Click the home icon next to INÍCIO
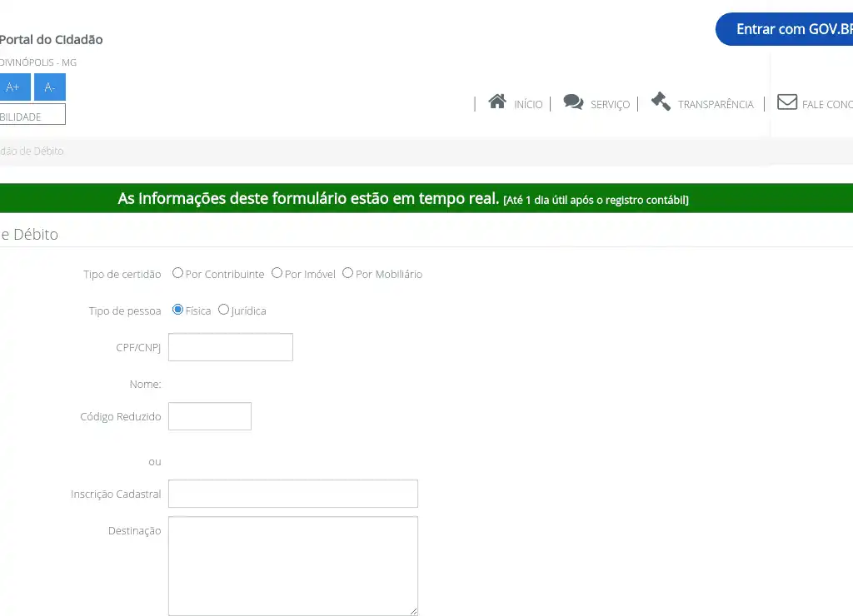Screen dimensions: 853x616 pyautogui.click(x=497, y=102)
